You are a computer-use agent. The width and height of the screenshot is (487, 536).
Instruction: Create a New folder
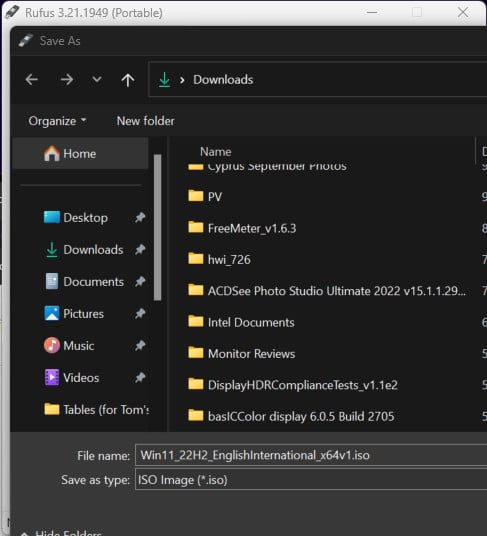(146, 121)
